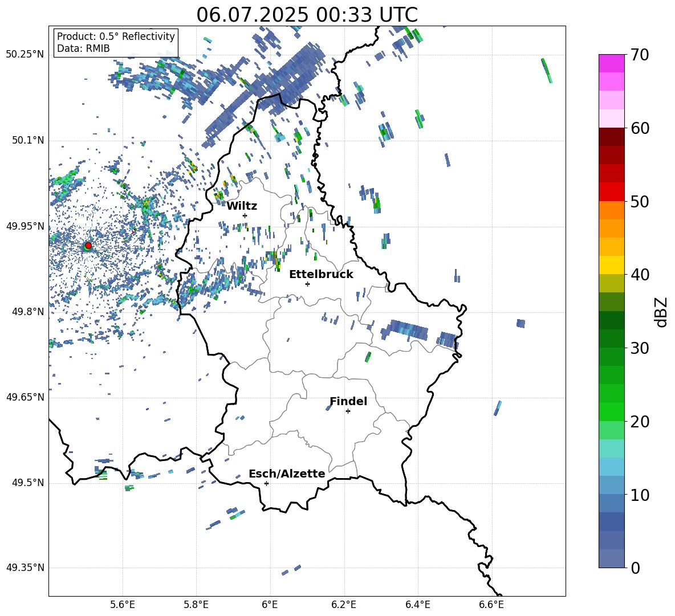Click the Findel location cross marker
Image resolution: width=675 pixels, height=616 pixels.
point(348,411)
